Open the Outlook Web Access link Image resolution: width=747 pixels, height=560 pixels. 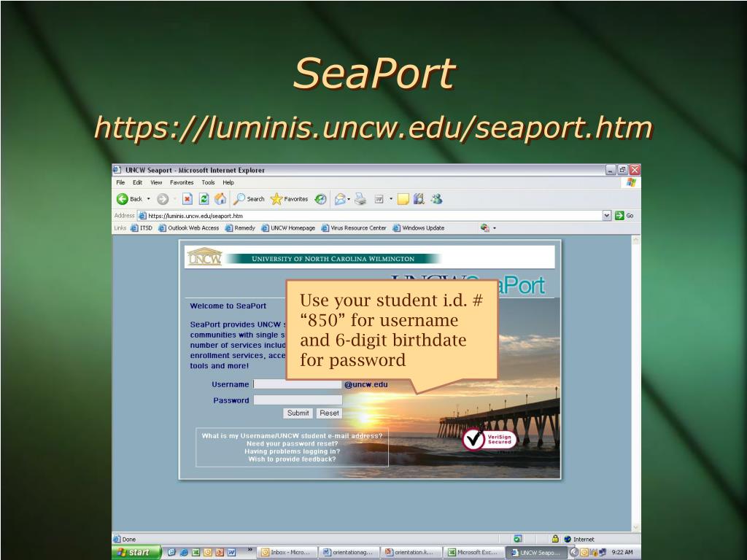coord(189,228)
